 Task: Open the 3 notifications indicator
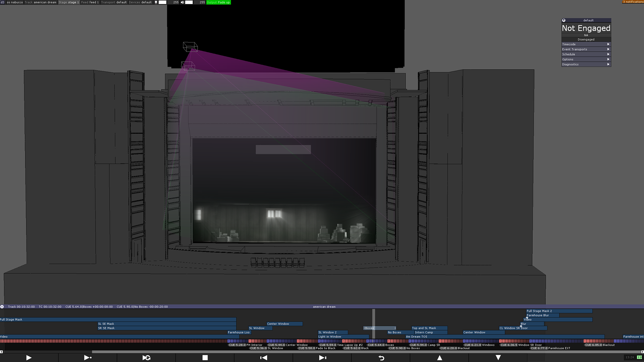tap(633, 2)
